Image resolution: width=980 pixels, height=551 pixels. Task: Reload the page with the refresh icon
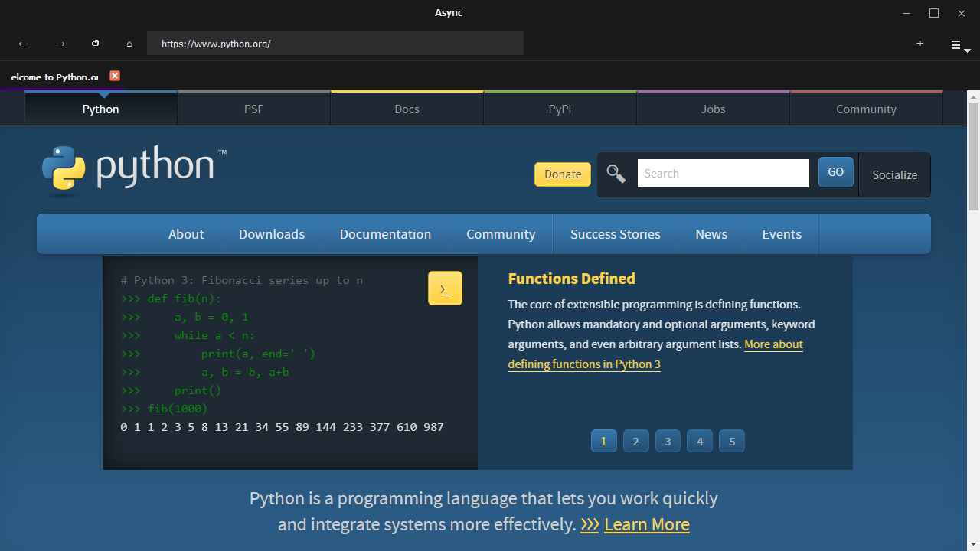95,44
